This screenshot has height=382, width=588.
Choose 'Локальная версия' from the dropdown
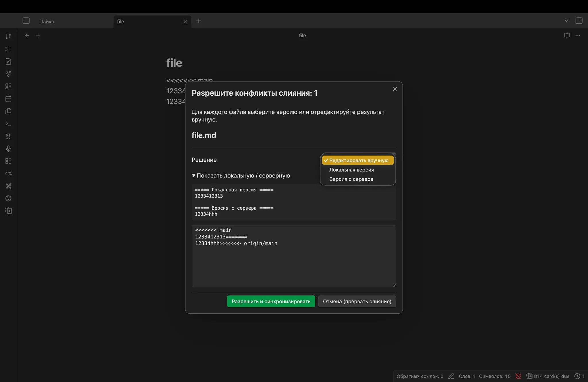point(358,170)
